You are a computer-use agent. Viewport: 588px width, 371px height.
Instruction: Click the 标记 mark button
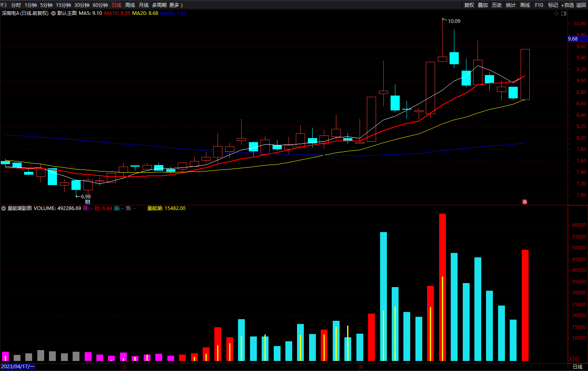[x=553, y=5]
